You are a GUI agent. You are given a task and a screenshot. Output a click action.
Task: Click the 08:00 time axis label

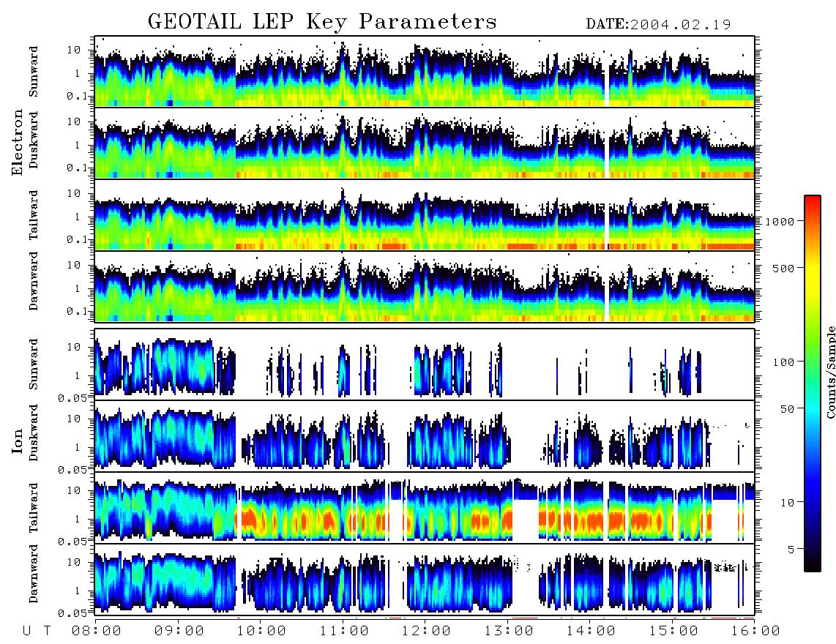tap(97, 631)
